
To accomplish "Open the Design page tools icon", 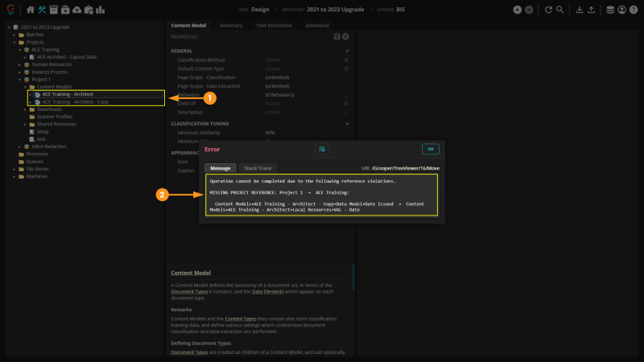I will click(42, 10).
